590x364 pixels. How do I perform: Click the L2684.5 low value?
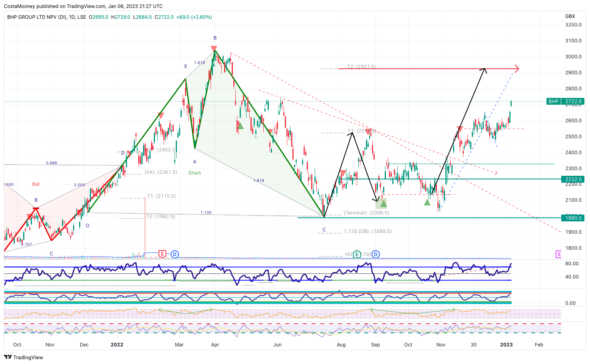(142, 17)
